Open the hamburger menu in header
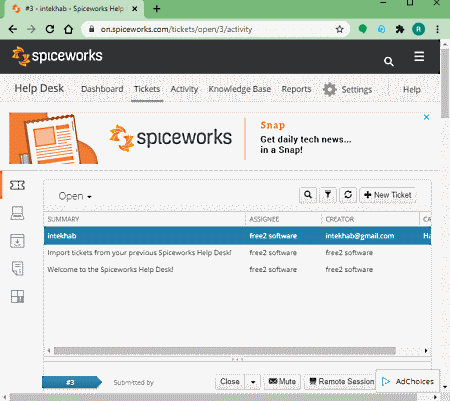Screen dimensions: 450x401 tap(419, 56)
